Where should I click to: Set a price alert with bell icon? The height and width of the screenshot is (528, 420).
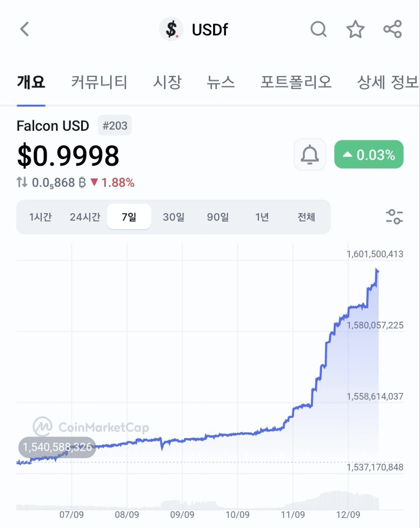click(310, 155)
